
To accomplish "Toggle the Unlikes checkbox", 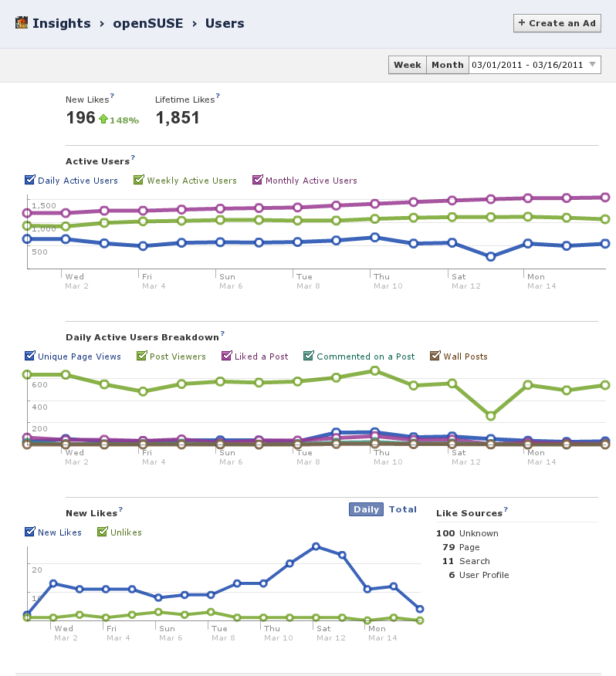I will (103, 532).
